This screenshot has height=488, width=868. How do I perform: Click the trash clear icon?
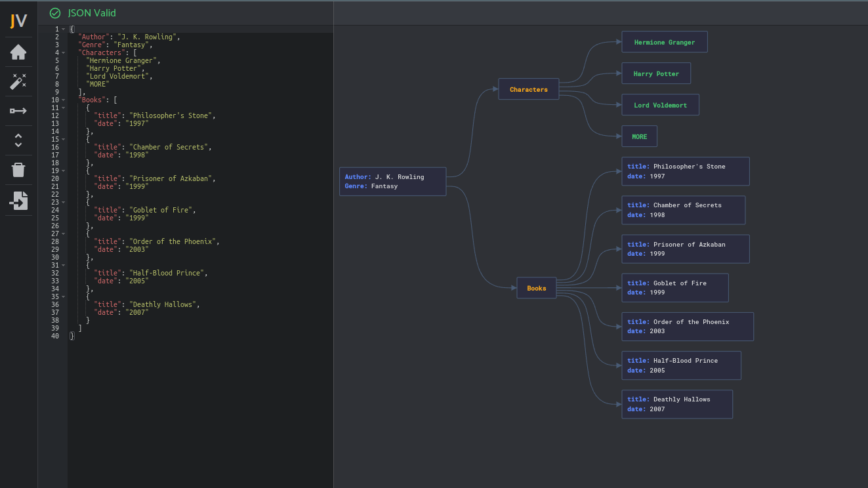18,170
